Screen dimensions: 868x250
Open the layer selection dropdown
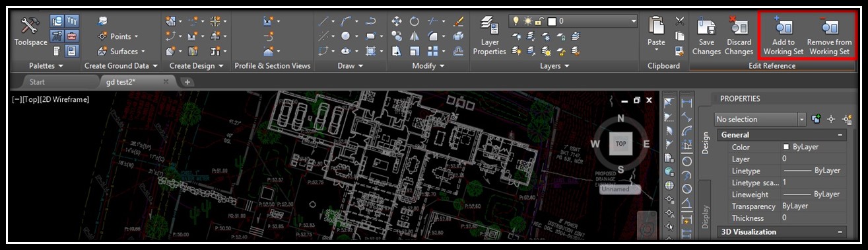634,21
